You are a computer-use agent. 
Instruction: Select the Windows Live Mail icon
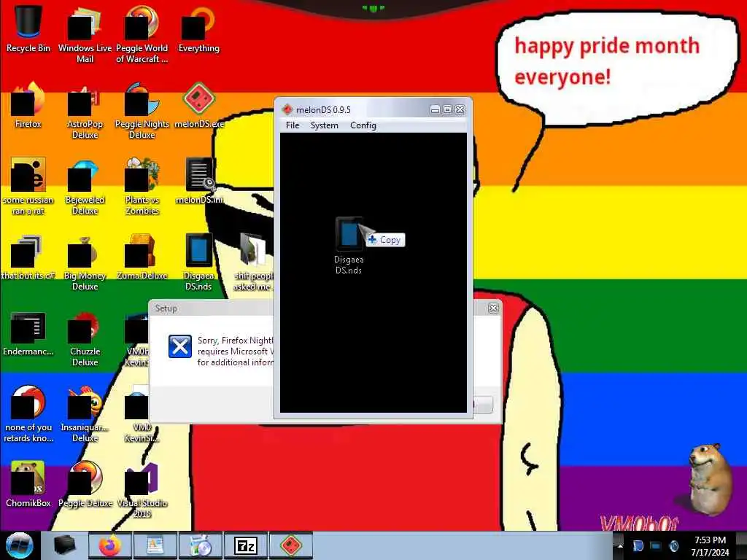(x=85, y=34)
